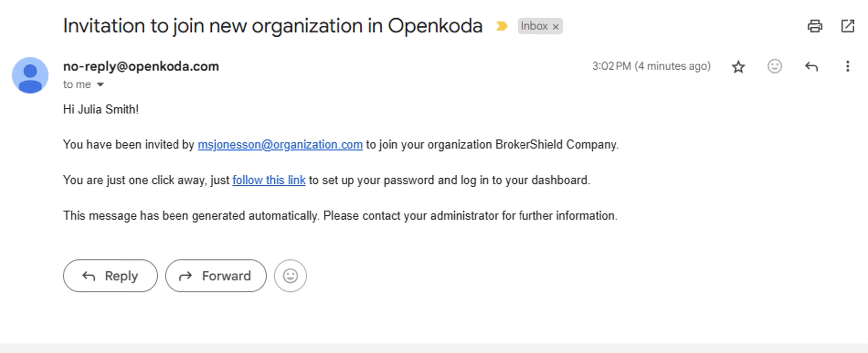Click the email subject title text

coord(273,26)
